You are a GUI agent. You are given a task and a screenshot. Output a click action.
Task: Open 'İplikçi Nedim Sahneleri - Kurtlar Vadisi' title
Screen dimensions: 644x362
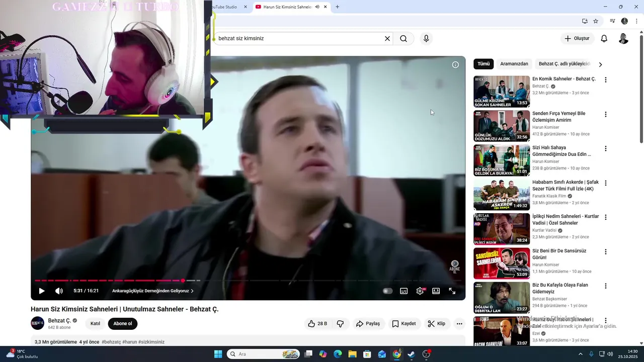[x=566, y=220]
